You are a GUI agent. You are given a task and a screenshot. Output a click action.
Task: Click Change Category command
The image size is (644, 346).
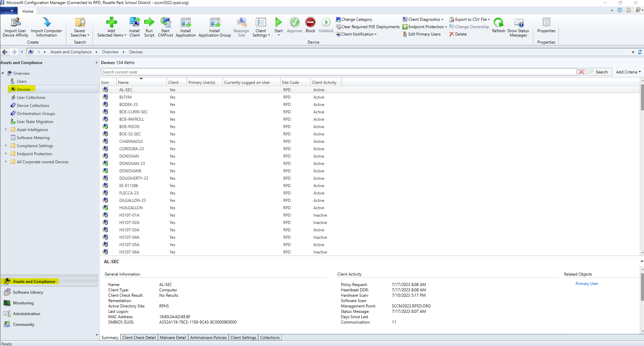354,19
